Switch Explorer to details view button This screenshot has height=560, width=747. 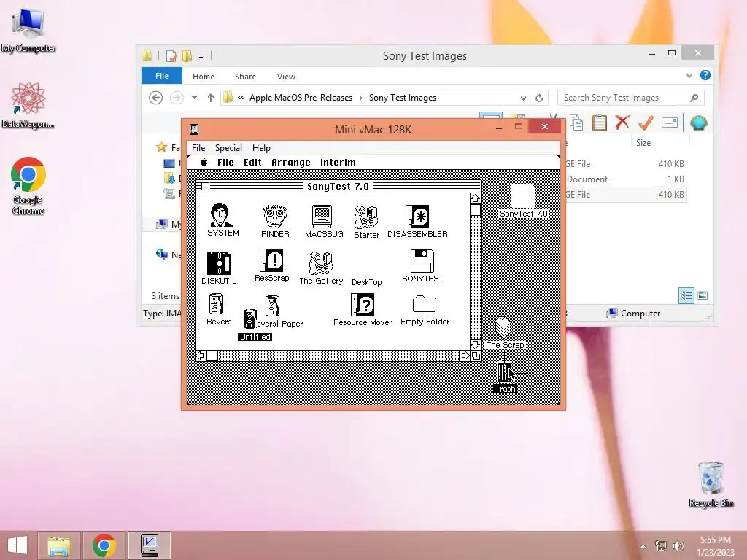pos(686,296)
